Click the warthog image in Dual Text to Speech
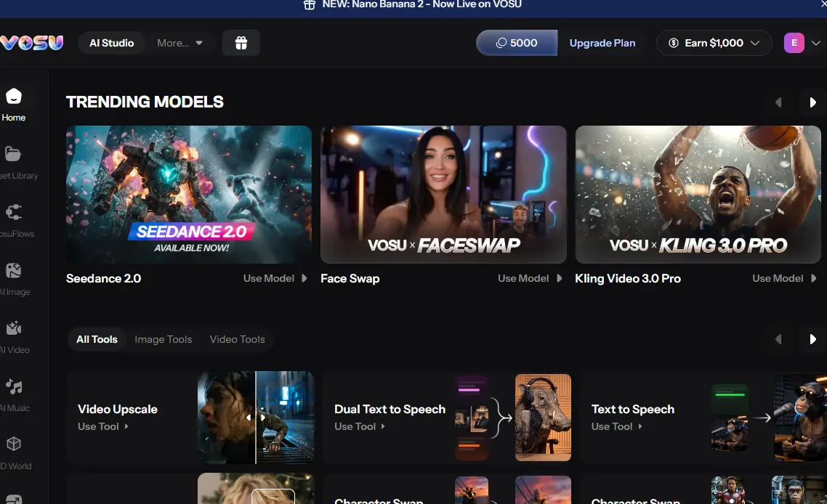The image size is (827, 504). [x=543, y=418]
